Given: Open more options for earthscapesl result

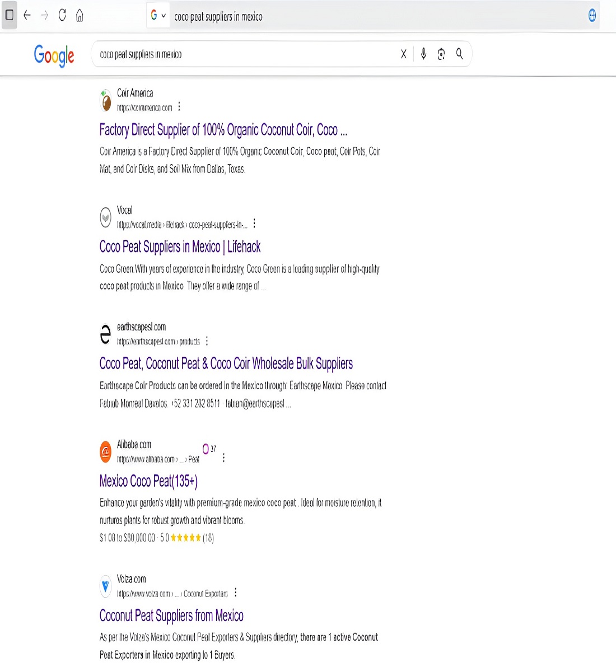Looking at the screenshot, I should [207, 340].
